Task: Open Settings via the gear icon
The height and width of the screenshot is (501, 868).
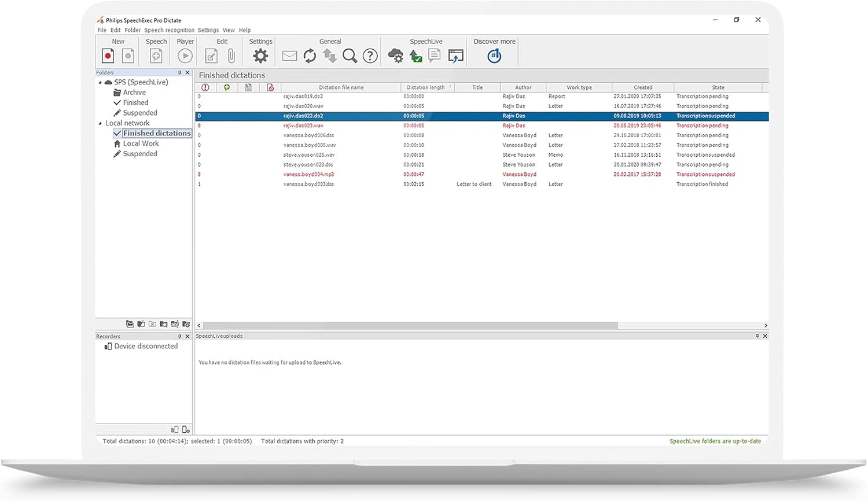Action: pos(260,56)
